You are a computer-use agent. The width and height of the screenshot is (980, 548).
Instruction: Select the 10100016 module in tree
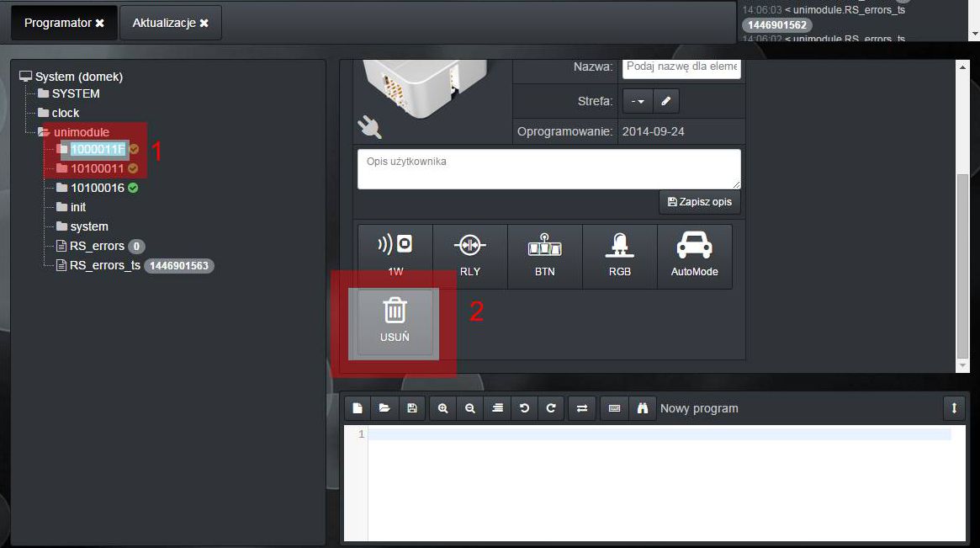point(97,188)
